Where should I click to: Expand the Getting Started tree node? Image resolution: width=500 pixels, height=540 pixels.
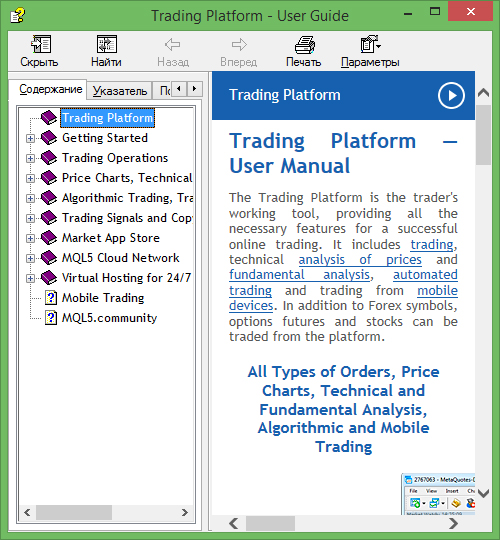[x=30, y=138]
